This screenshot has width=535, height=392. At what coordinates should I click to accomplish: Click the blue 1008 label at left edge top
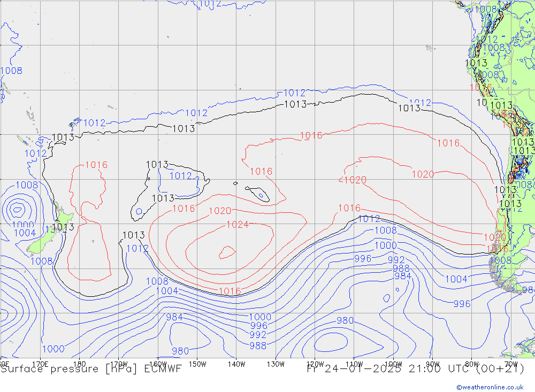point(11,71)
